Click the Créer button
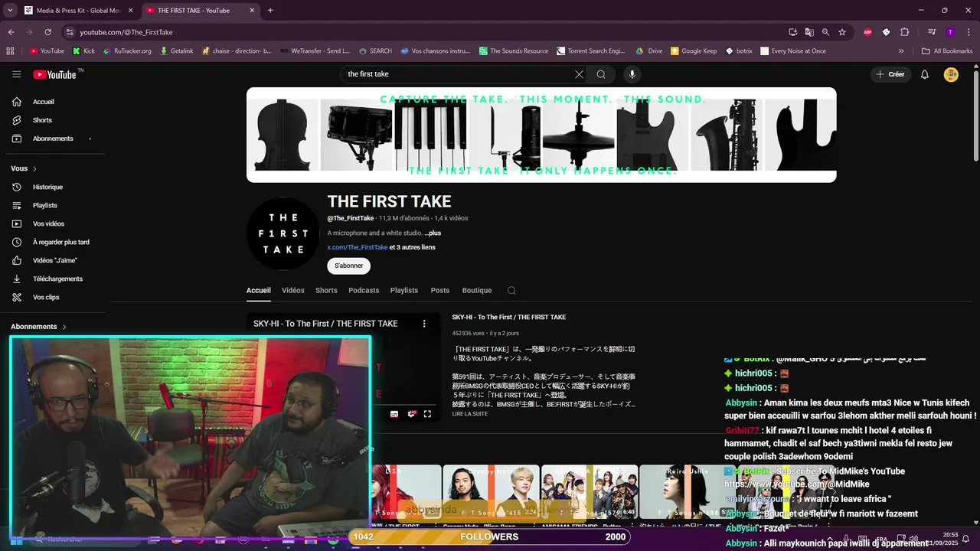Image resolution: width=980 pixels, height=551 pixels. point(890,74)
